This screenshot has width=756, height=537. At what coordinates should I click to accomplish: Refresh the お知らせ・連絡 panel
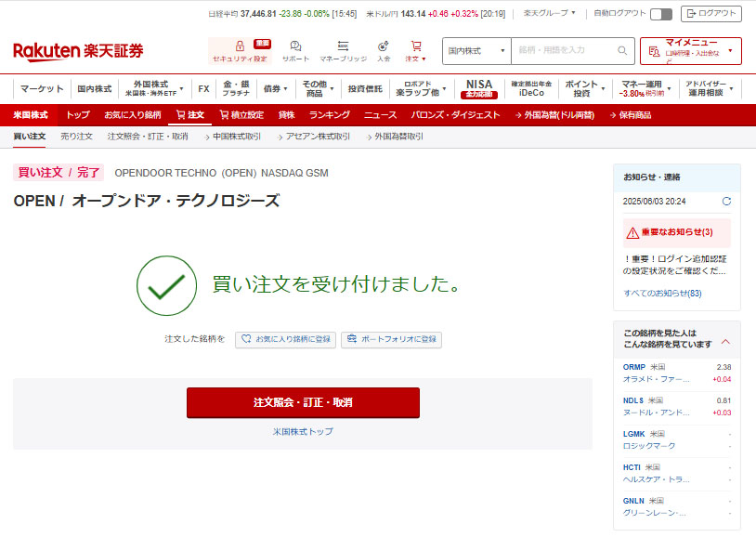point(726,201)
